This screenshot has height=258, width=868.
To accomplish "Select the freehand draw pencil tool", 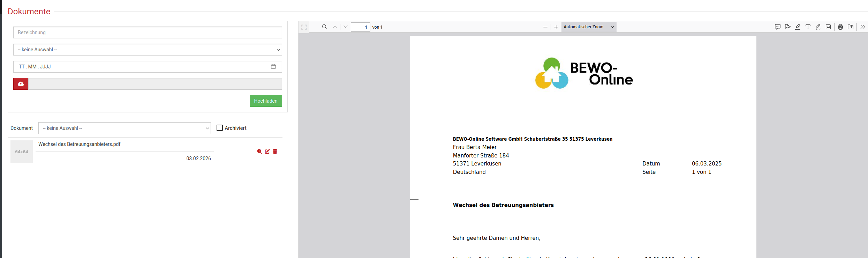I will [818, 27].
